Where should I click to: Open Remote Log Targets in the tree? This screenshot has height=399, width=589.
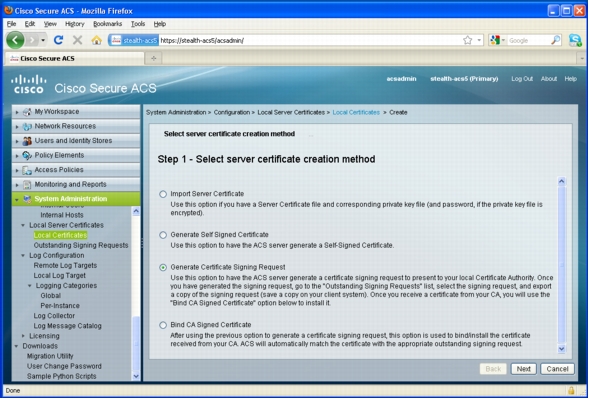(x=65, y=265)
